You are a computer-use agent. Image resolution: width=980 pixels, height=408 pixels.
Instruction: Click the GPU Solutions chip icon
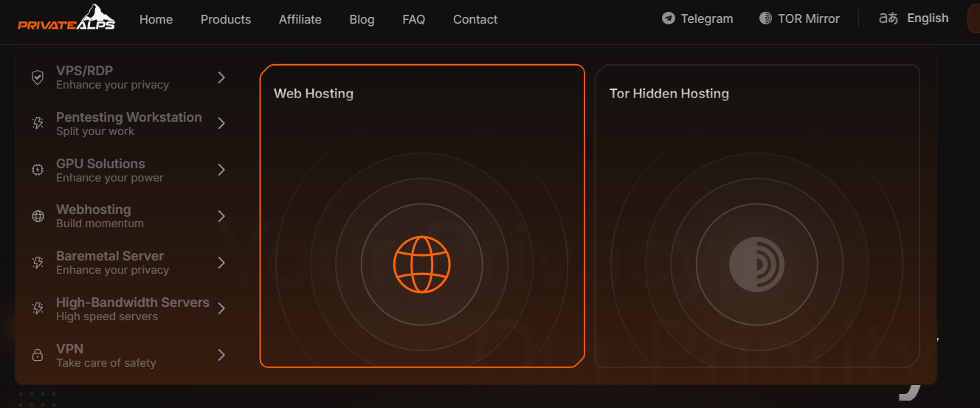pos(38,170)
